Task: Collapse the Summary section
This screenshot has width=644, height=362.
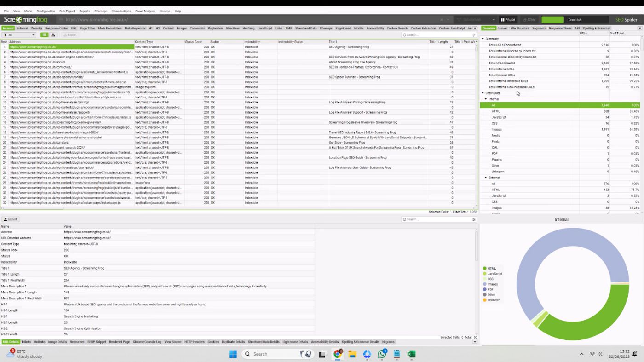Action: (483, 39)
